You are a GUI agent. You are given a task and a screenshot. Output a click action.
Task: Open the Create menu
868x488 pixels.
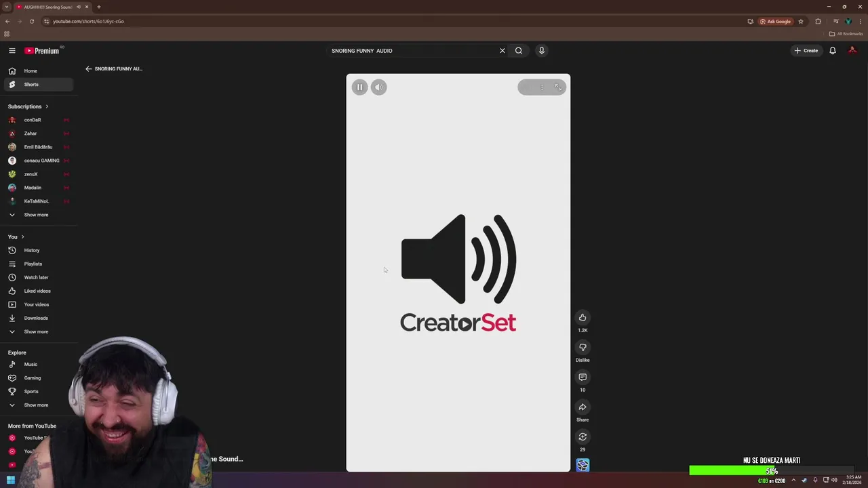click(806, 51)
